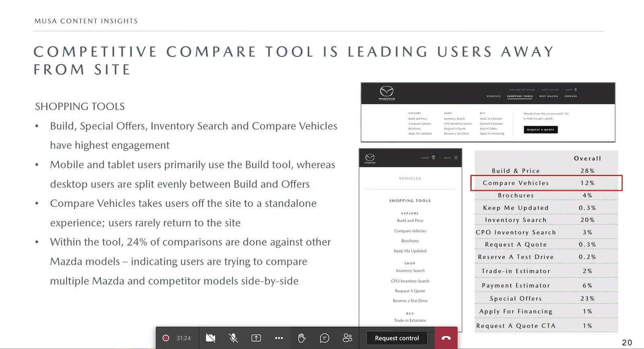Click CPO Inventory Search in mobile menu
The image size is (644, 349).
point(410,281)
